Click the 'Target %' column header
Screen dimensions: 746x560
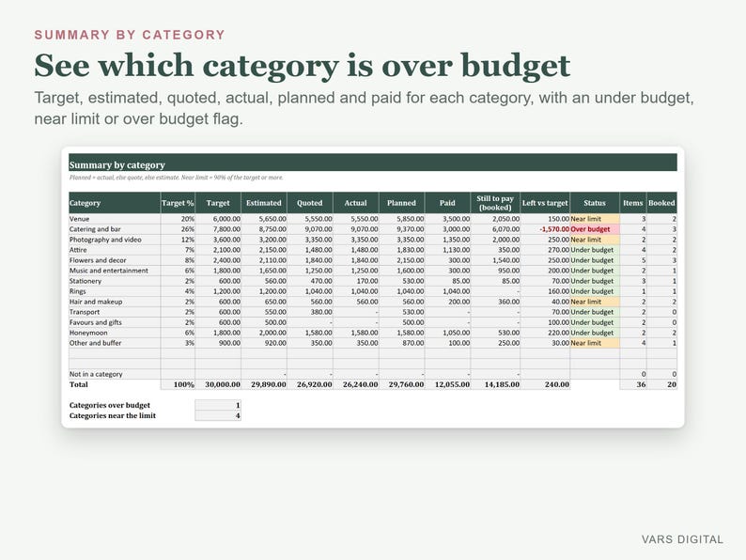click(x=178, y=203)
